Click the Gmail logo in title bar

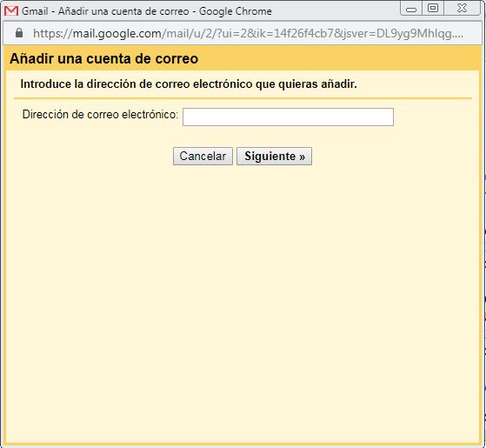(11, 11)
